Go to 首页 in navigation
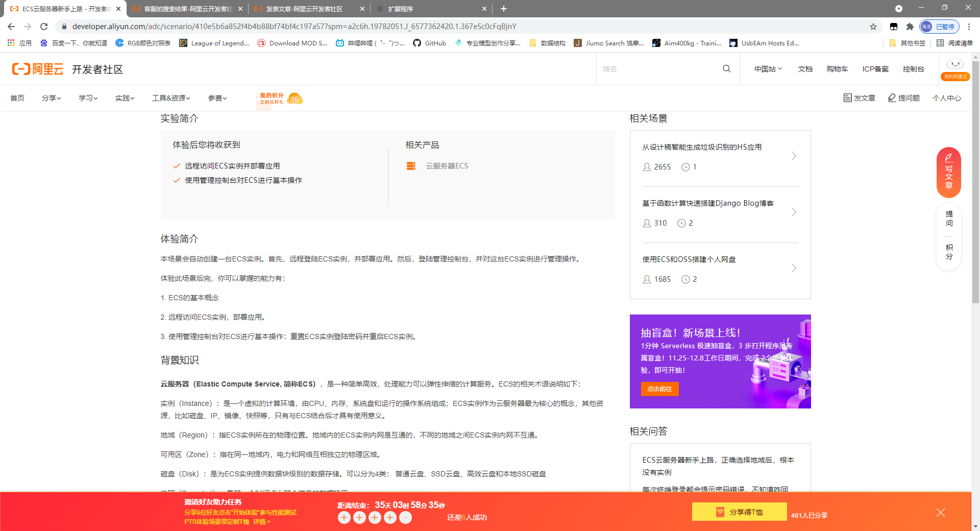The height and width of the screenshot is (531, 980). click(x=17, y=98)
